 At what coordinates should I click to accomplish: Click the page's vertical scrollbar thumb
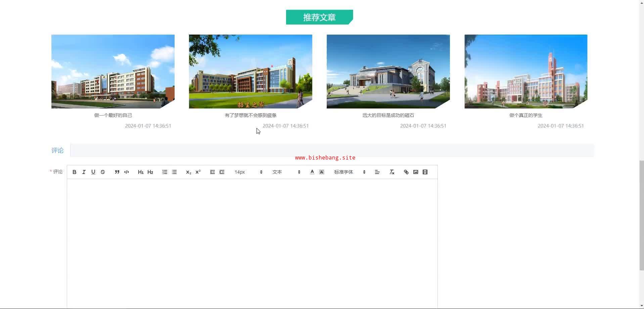(x=642, y=216)
